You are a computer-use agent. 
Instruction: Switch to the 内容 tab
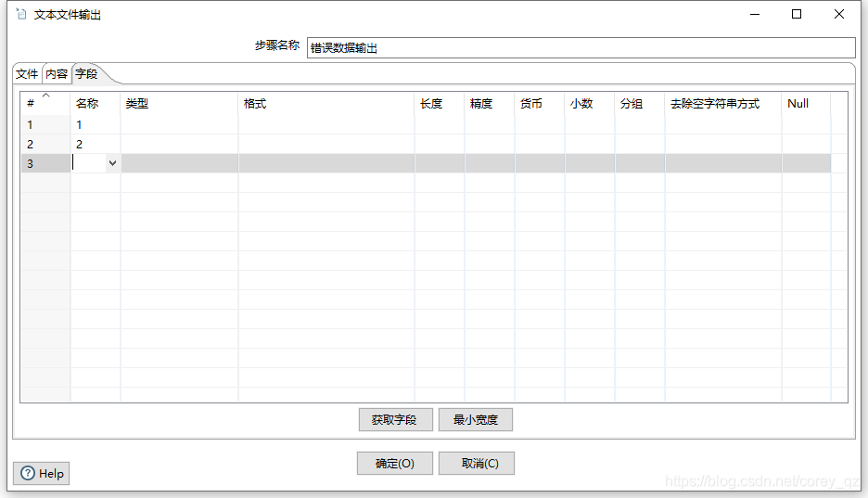57,73
